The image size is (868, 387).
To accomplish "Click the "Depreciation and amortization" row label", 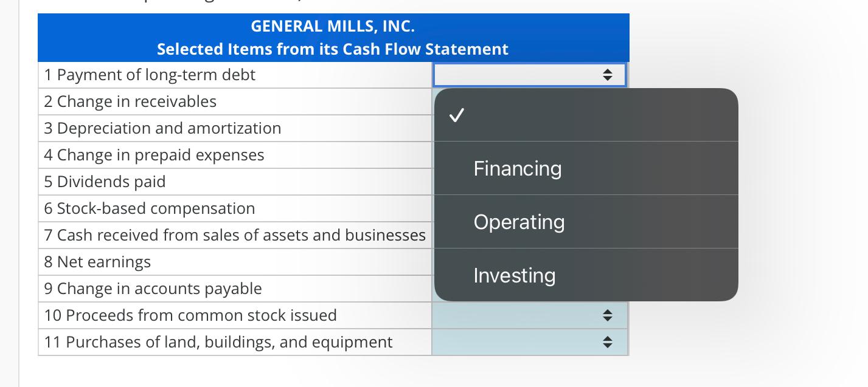I will click(162, 128).
